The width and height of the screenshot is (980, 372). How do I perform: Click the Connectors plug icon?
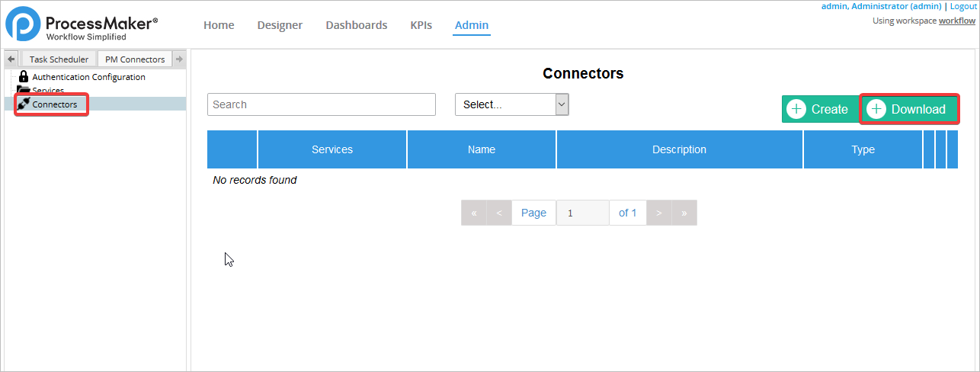pyautogui.click(x=24, y=104)
